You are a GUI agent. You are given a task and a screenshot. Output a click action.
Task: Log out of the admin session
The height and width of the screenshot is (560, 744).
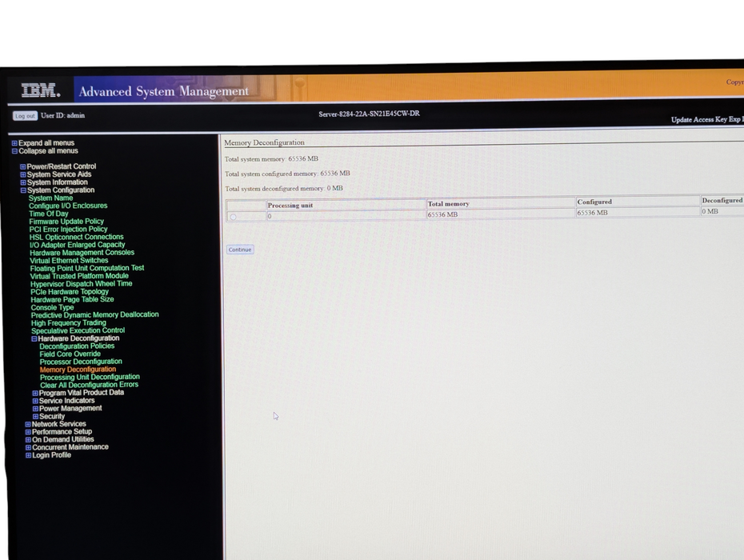(25, 116)
